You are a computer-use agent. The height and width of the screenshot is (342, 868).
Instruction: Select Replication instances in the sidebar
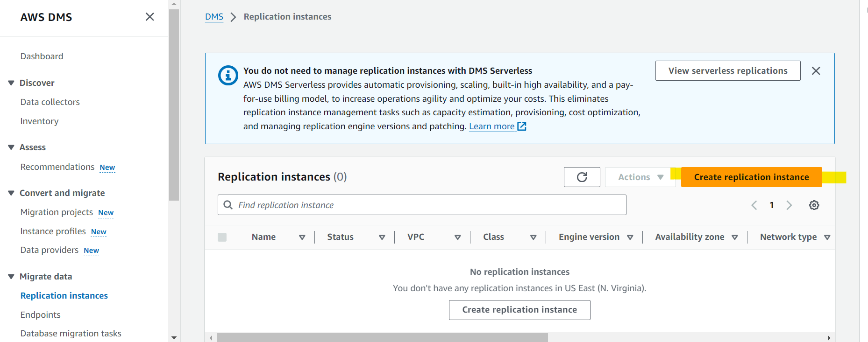[x=64, y=295]
